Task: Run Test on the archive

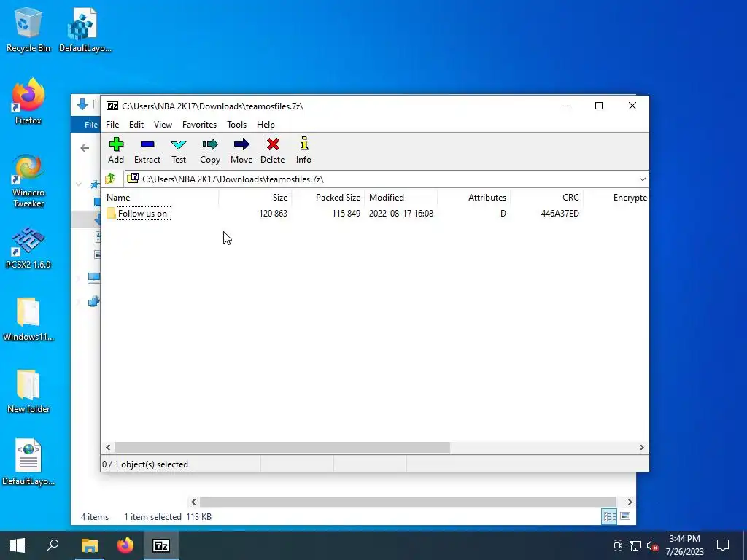Action: pos(179,150)
